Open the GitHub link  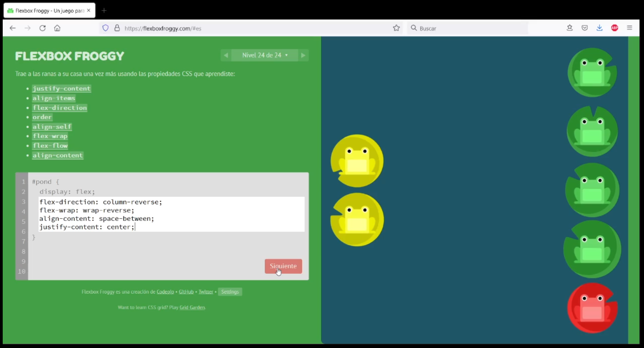coord(186,292)
